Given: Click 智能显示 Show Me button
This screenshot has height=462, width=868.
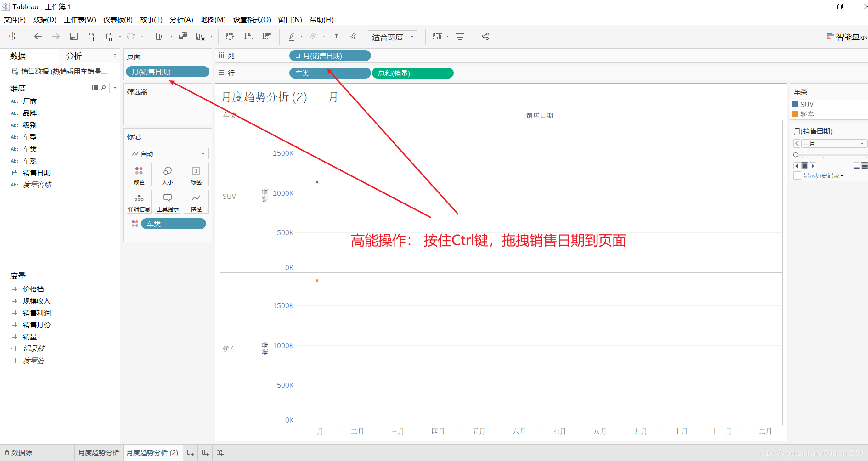Looking at the screenshot, I should pos(847,37).
